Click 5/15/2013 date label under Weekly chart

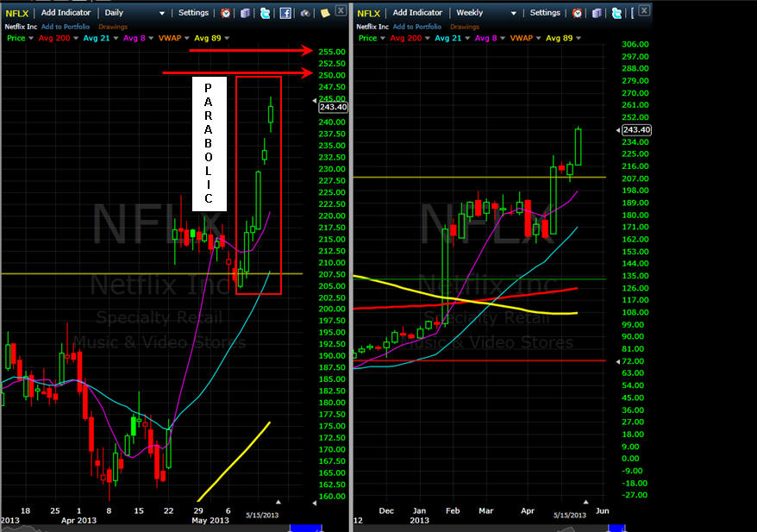[x=570, y=515]
